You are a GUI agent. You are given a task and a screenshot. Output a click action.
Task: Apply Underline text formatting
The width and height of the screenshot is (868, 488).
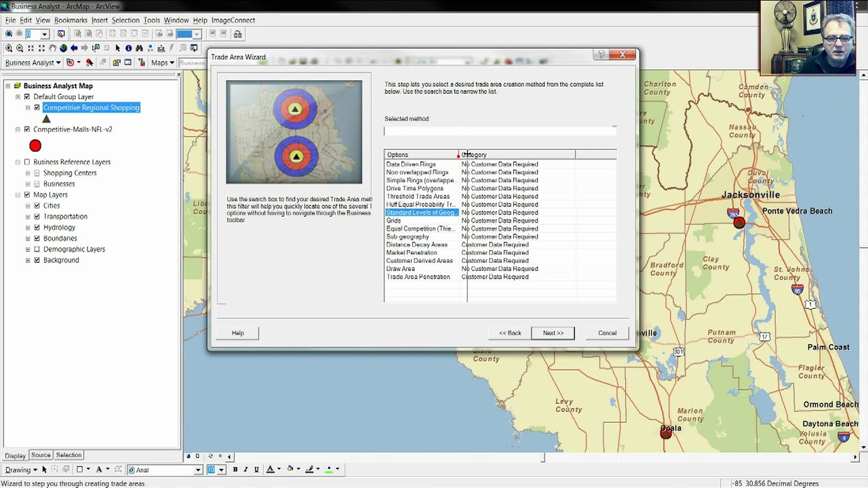tap(256, 470)
